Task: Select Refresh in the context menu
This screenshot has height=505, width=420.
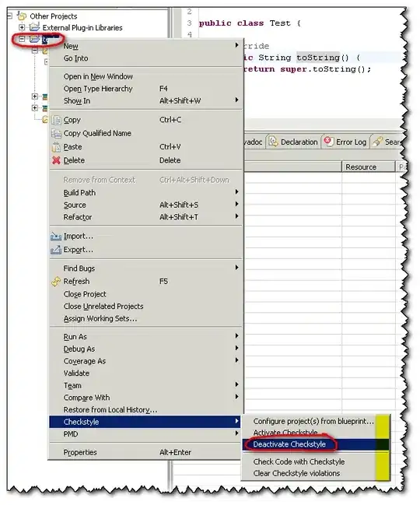Action: 145,282
